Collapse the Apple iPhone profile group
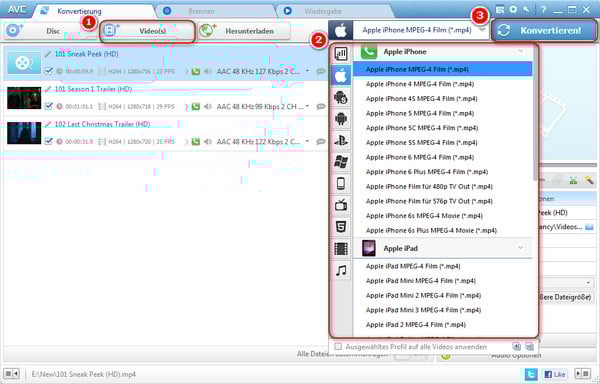Screen dimensions: 600x384 pos(521,51)
